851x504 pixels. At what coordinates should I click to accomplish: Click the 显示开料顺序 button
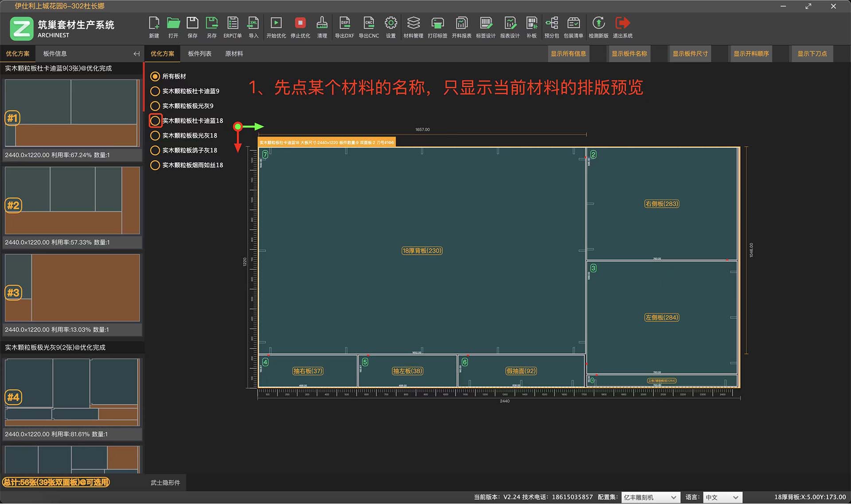coord(751,54)
